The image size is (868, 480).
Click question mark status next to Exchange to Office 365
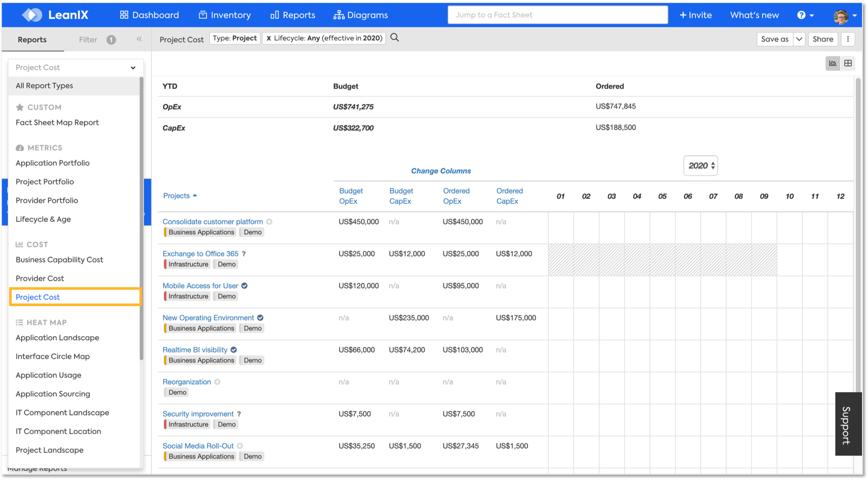click(x=243, y=254)
